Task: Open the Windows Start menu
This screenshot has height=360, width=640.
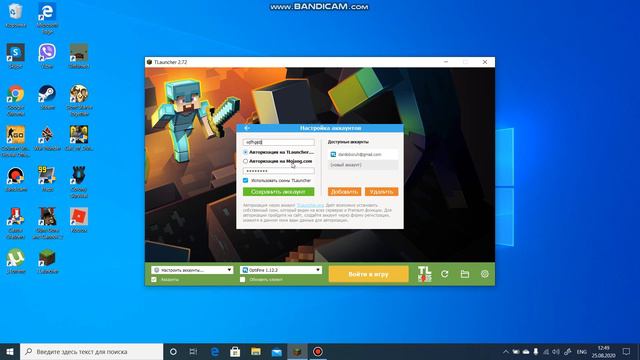Action: 10,351
